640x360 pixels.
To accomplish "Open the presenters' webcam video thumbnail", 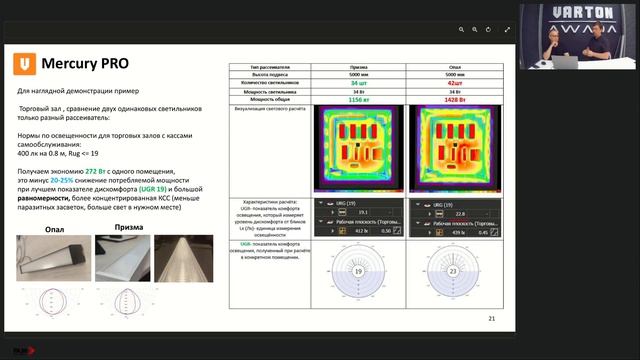I will coord(578,37).
